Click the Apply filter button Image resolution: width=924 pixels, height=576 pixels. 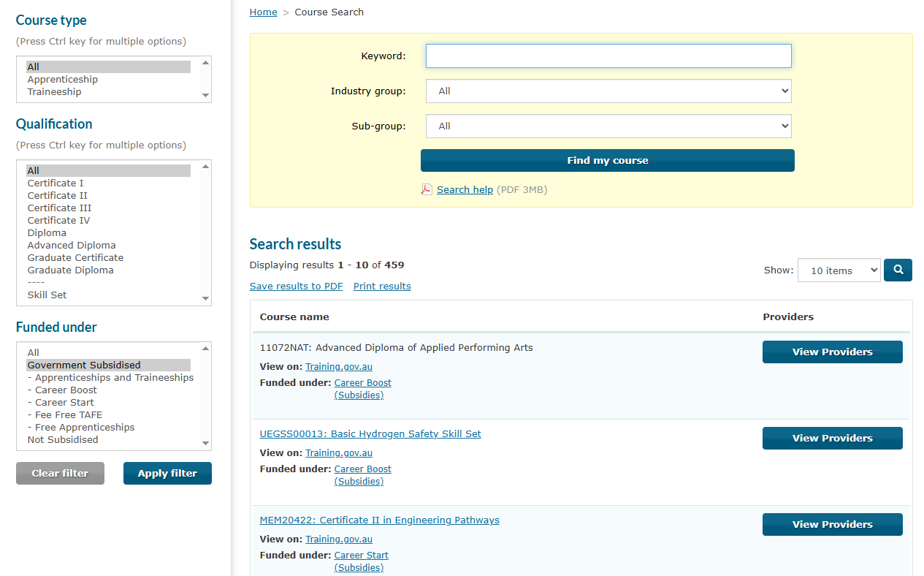(x=167, y=474)
